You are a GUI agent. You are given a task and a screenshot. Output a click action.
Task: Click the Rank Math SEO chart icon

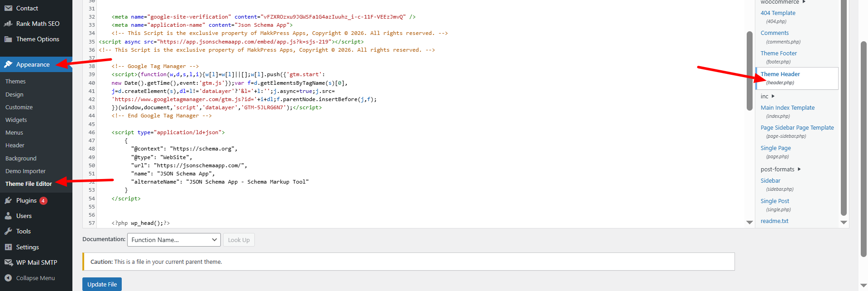(8, 24)
